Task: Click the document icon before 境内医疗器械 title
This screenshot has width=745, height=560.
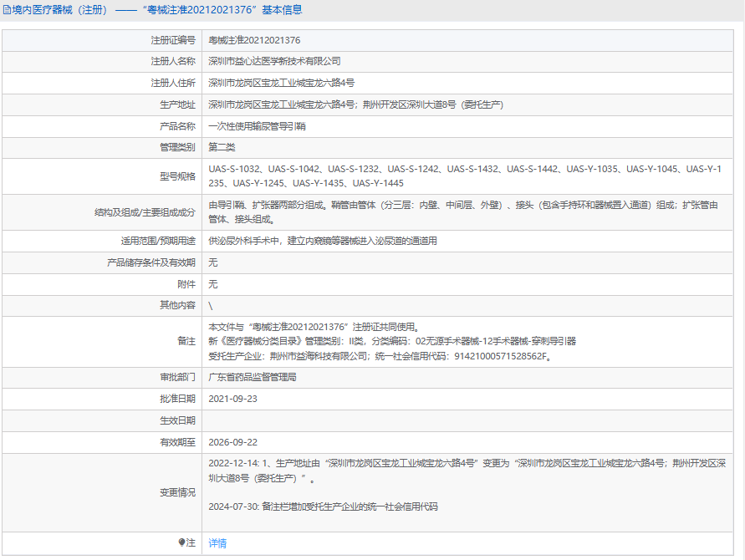Action: coord(7,10)
